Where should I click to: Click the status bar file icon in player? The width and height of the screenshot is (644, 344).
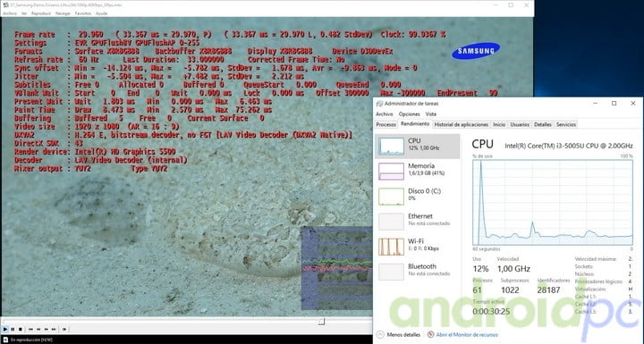[x=5, y=340]
